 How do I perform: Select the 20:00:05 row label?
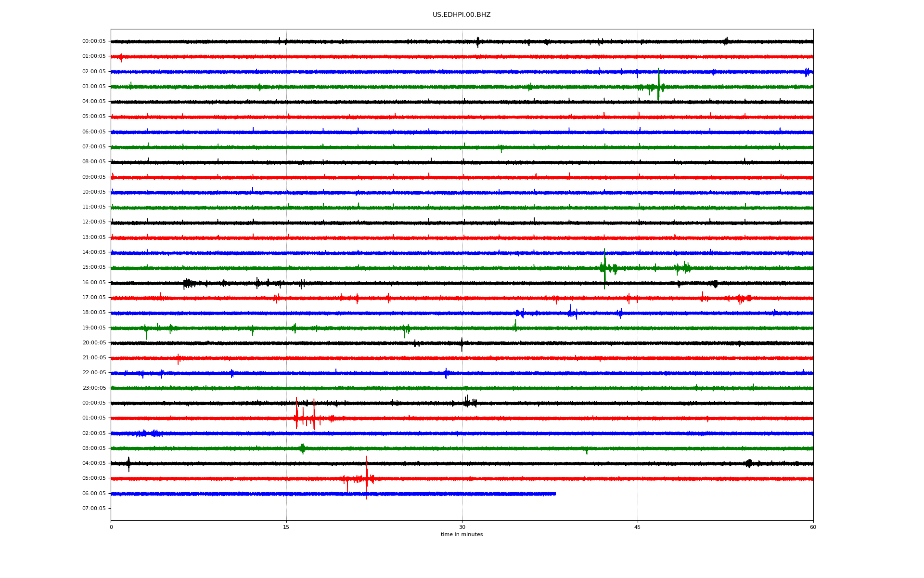coord(94,343)
